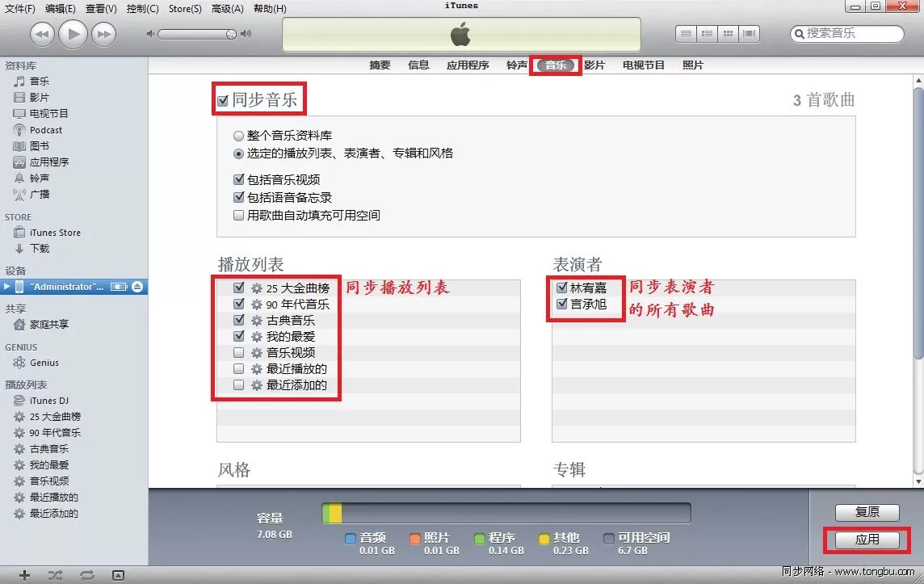Open sidebar playlist 最近添加的

(53, 513)
